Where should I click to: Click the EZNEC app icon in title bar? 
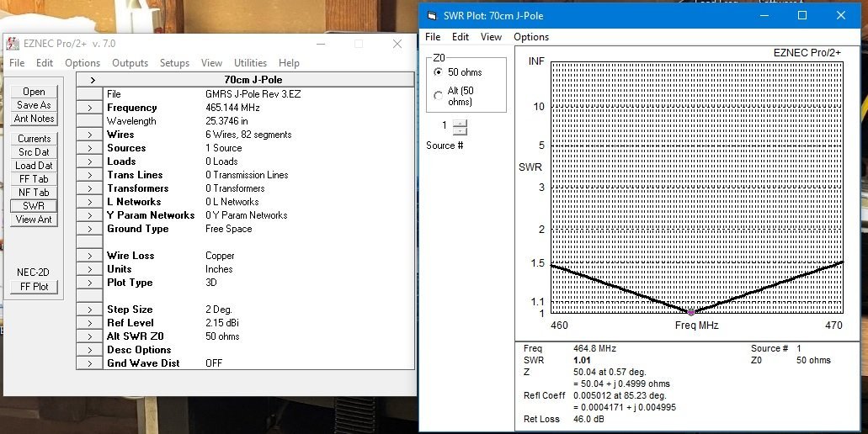(13, 44)
